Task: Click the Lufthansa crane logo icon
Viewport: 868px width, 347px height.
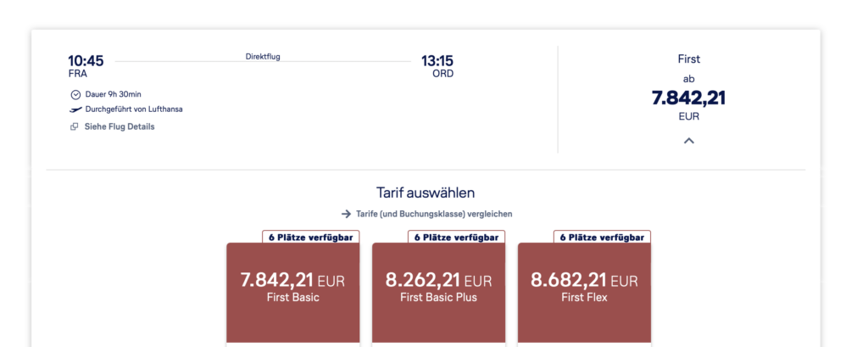Action: point(75,109)
